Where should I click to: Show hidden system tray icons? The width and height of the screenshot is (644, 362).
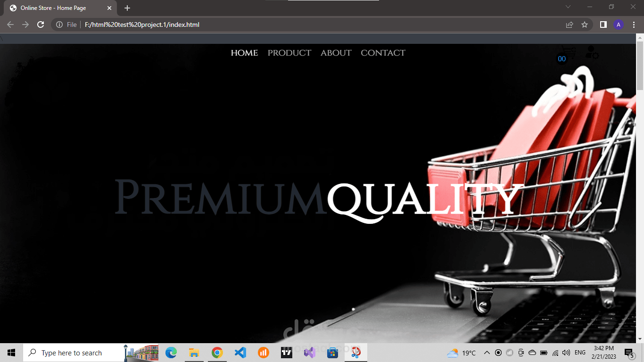[487, 353]
